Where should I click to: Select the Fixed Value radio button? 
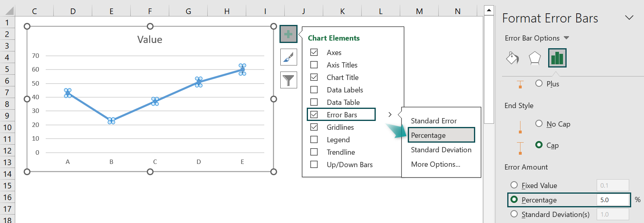tap(514, 185)
